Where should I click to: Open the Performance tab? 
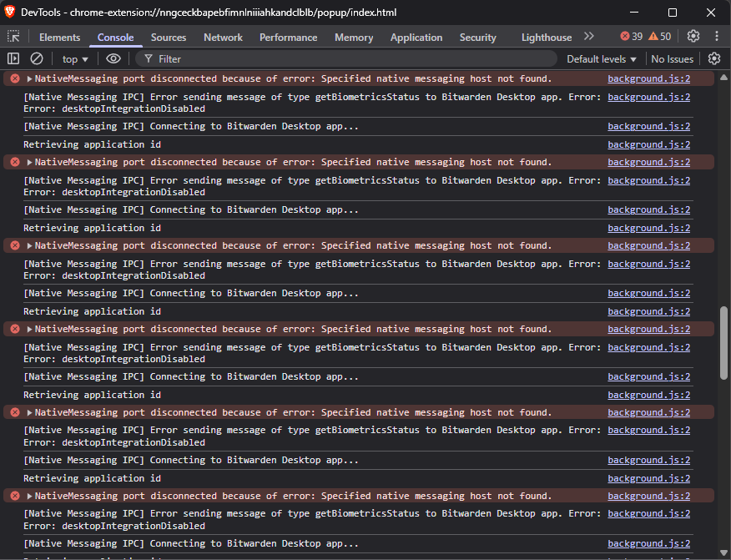point(288,38)
